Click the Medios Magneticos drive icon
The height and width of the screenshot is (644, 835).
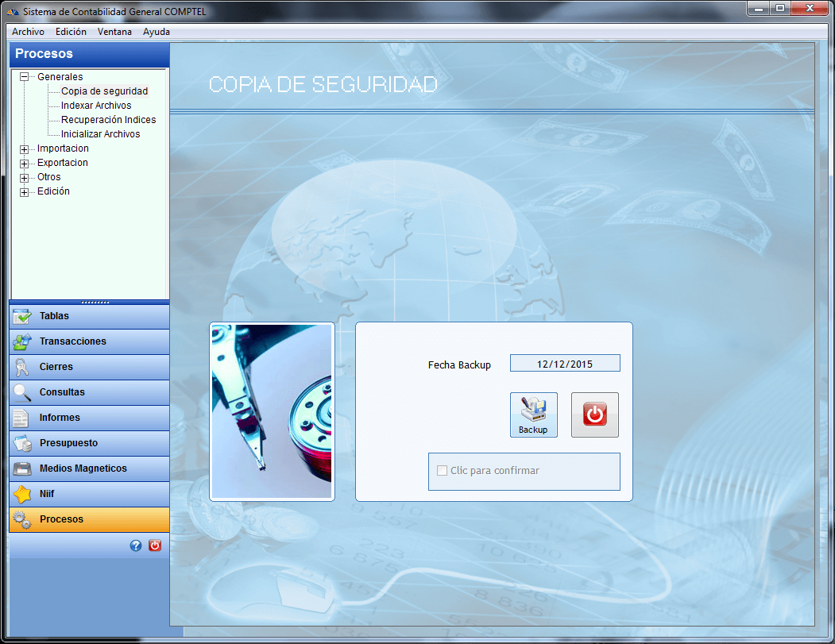(21, 469)
